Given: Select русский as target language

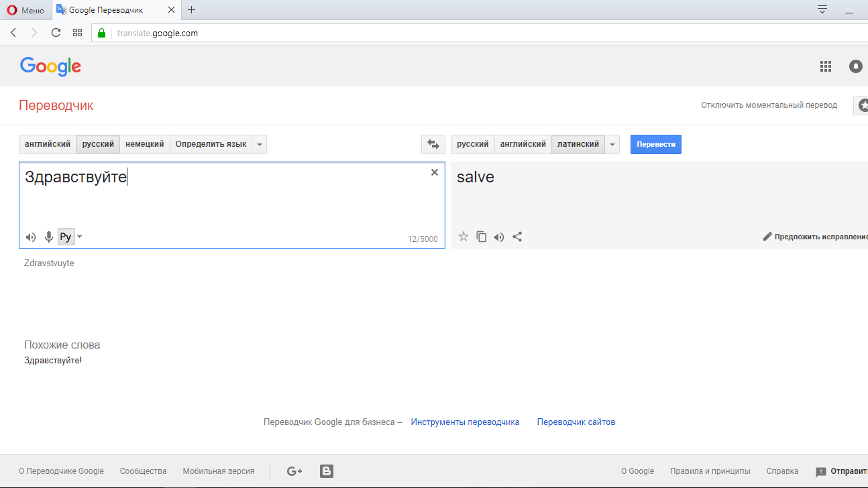Looking at the screenshot, I should 473,144.
